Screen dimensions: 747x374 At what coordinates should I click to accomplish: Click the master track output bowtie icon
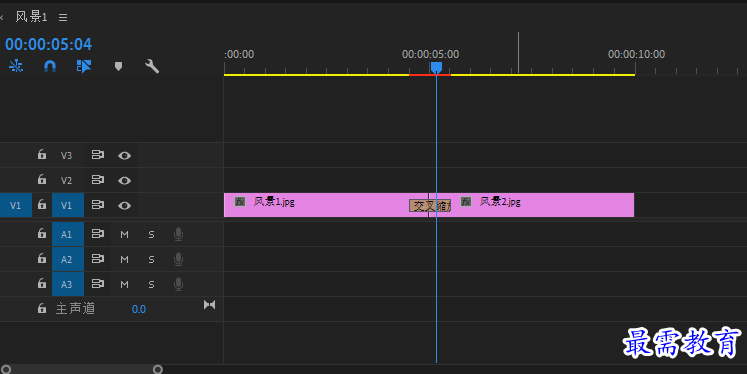pos(210,304)
